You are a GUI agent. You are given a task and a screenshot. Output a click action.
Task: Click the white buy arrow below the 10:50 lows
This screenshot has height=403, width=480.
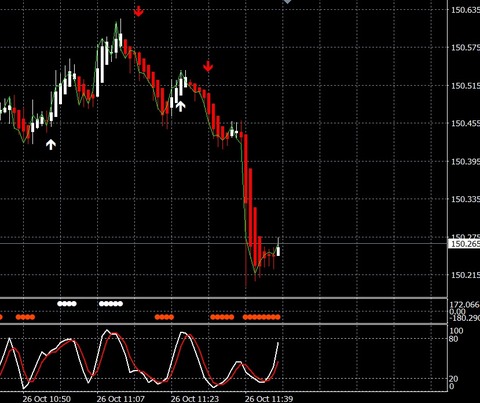coord(51,145)
